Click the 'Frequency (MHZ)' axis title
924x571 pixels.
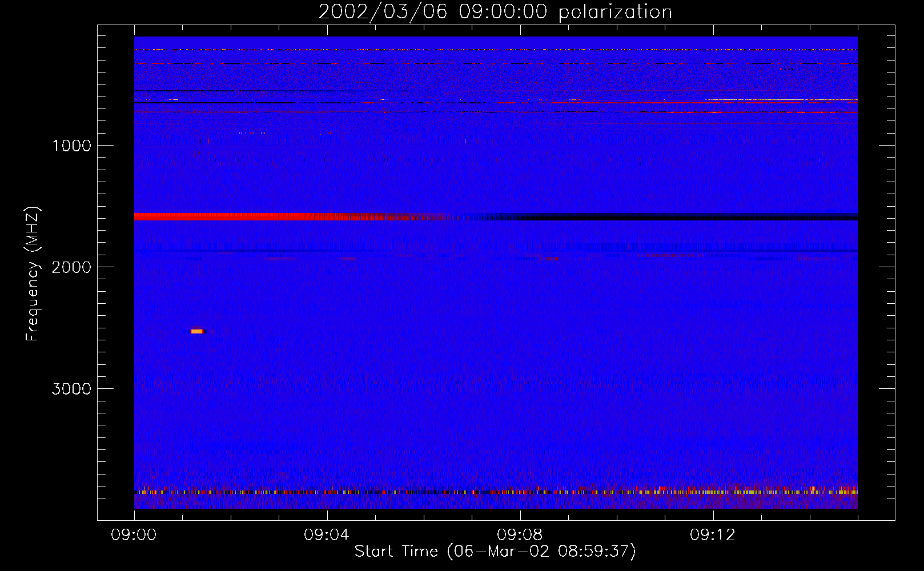pyautogui.click(x=33, y=274)
